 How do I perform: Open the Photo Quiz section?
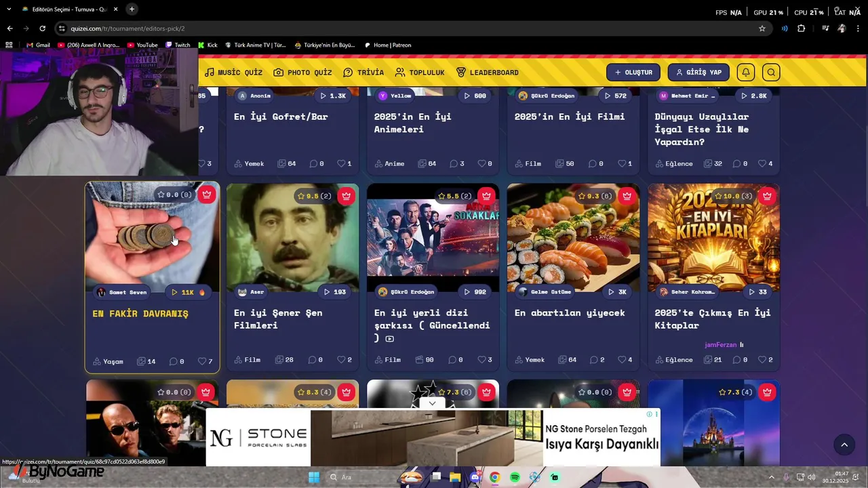(302, 73)
